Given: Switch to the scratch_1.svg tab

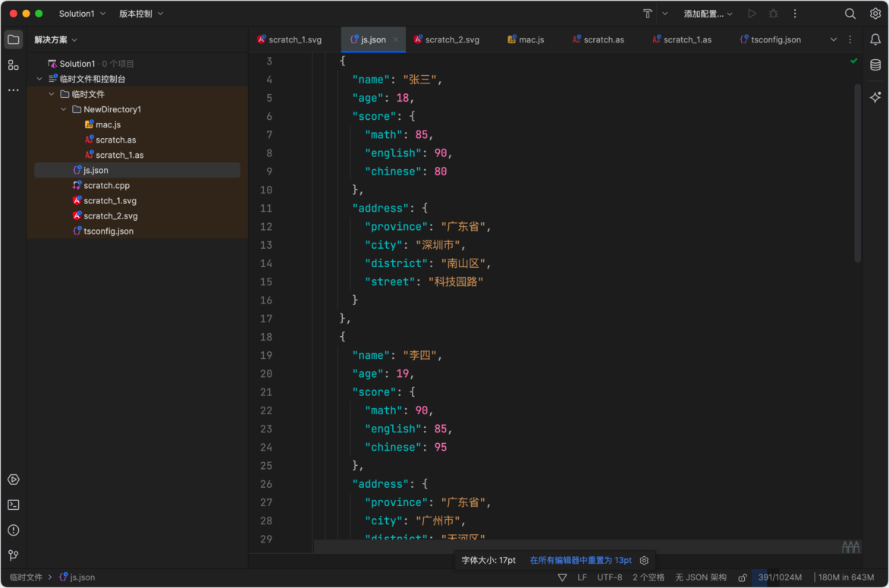Looking at the screenshot, I should (x=290, y=39).
